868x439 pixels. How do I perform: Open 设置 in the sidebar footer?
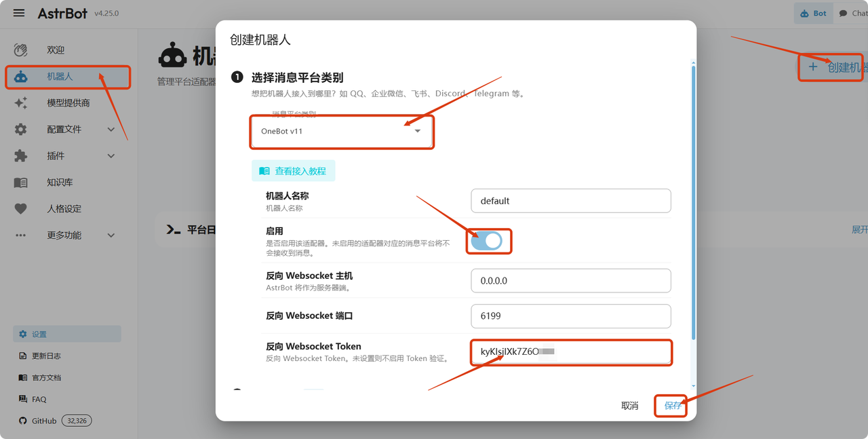point(67,335)
